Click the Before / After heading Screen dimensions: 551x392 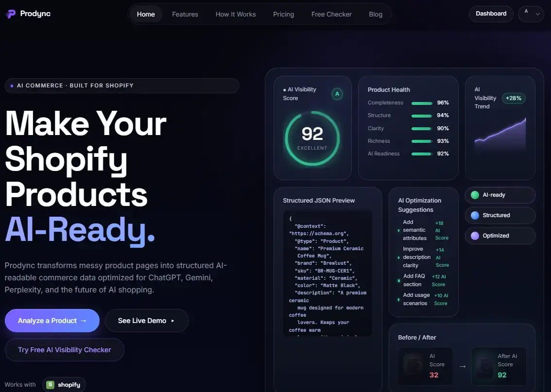coord(417,338)
